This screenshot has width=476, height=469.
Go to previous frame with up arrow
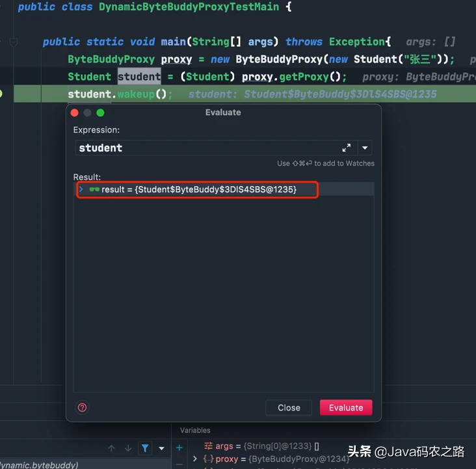point(111,448)
